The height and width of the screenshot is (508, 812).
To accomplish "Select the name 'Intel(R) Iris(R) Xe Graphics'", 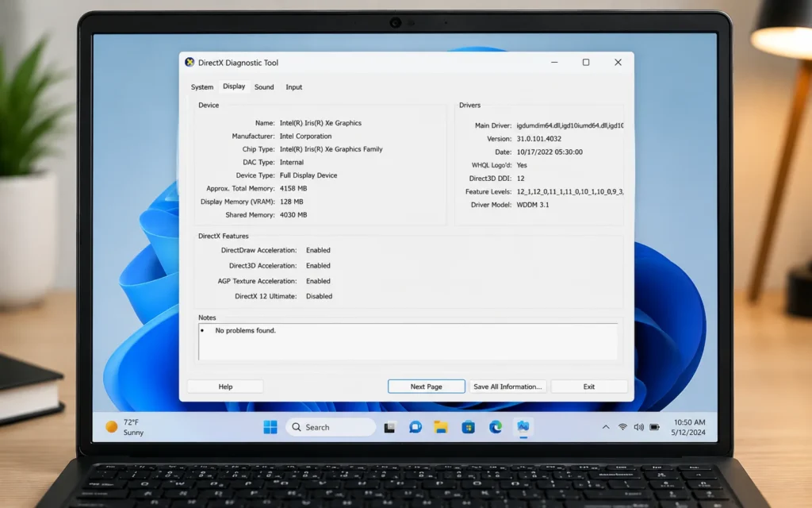I will click(320, 123).
